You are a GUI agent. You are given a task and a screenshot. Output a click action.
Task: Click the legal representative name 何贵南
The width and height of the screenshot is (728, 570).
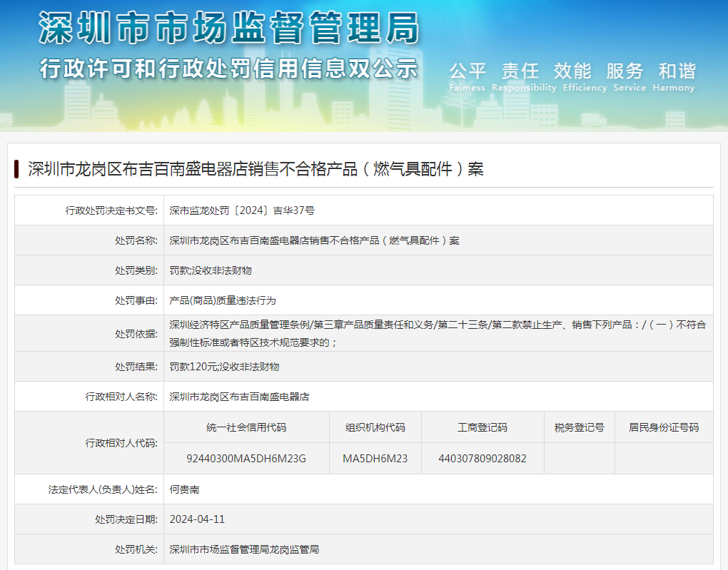click(x=185, y=489)
